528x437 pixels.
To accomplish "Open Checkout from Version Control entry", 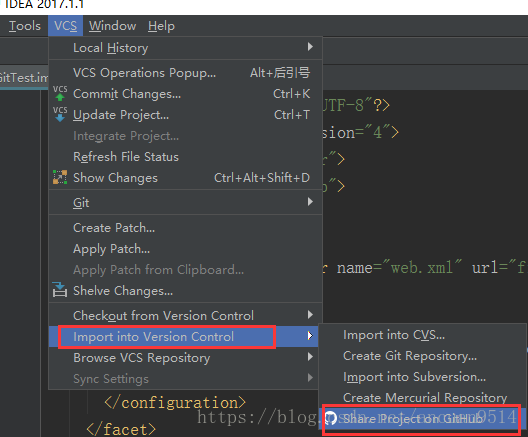I will coord(186,315).
